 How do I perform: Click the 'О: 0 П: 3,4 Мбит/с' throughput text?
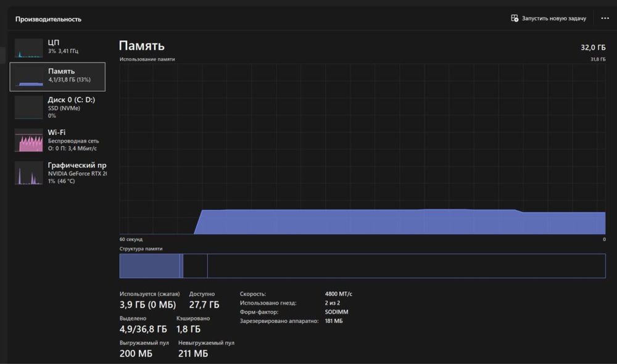pos(72,148)
